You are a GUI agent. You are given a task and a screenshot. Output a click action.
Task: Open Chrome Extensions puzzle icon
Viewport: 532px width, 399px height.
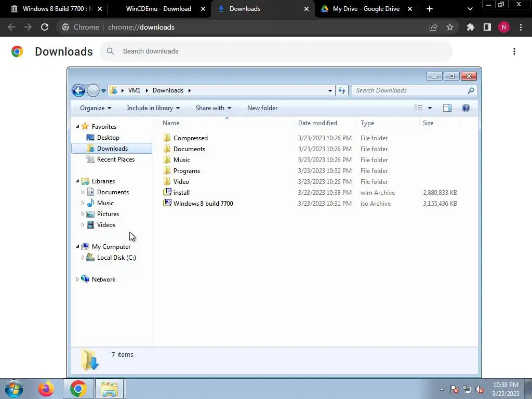click(x=471, y=27)
